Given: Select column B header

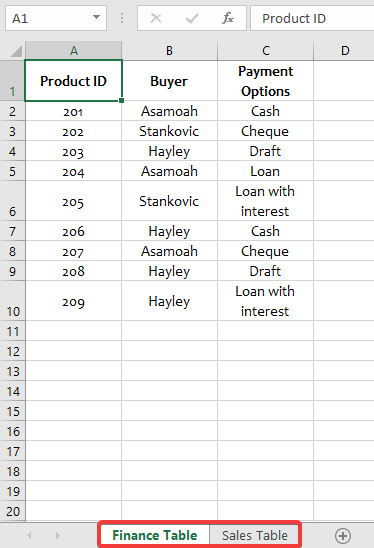Looking at the screenshot, I should click(x=170, y=51).
